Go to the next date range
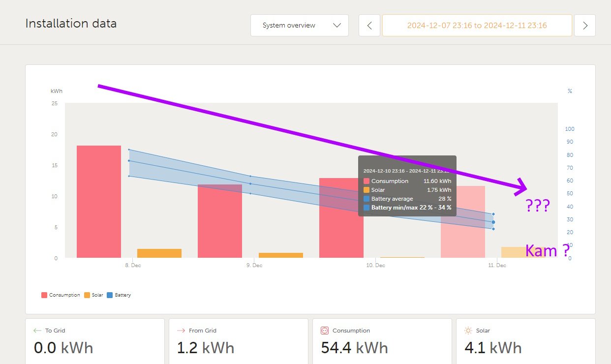This screenshot has width=611, height=364. tap(585, 25)
